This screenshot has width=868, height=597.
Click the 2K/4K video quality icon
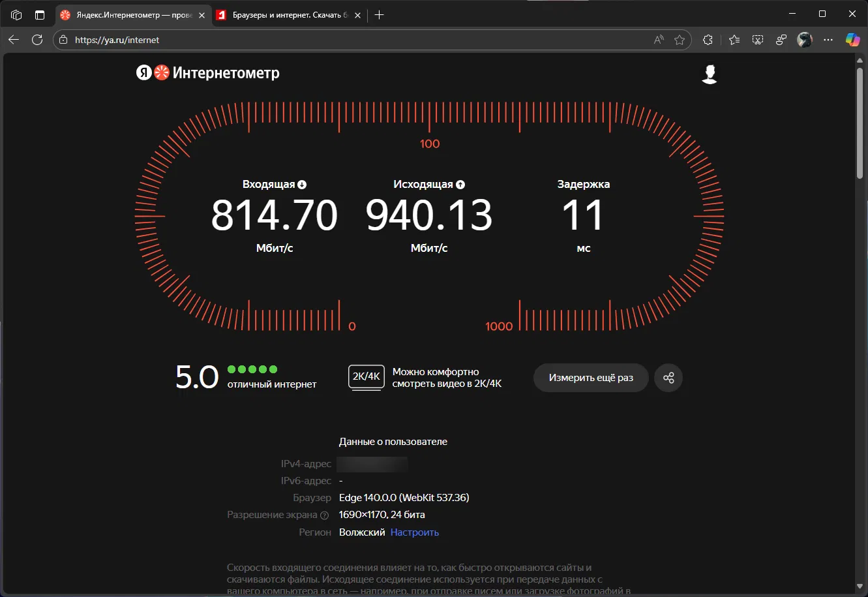point(367,377)
